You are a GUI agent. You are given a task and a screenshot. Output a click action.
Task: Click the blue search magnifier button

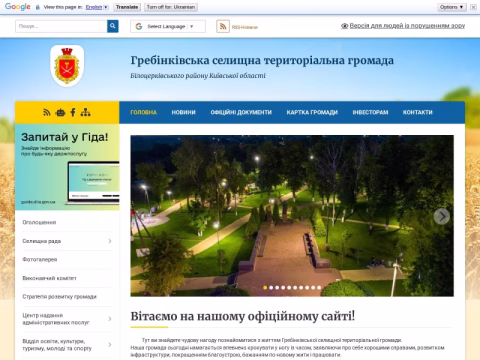(113, 26)
